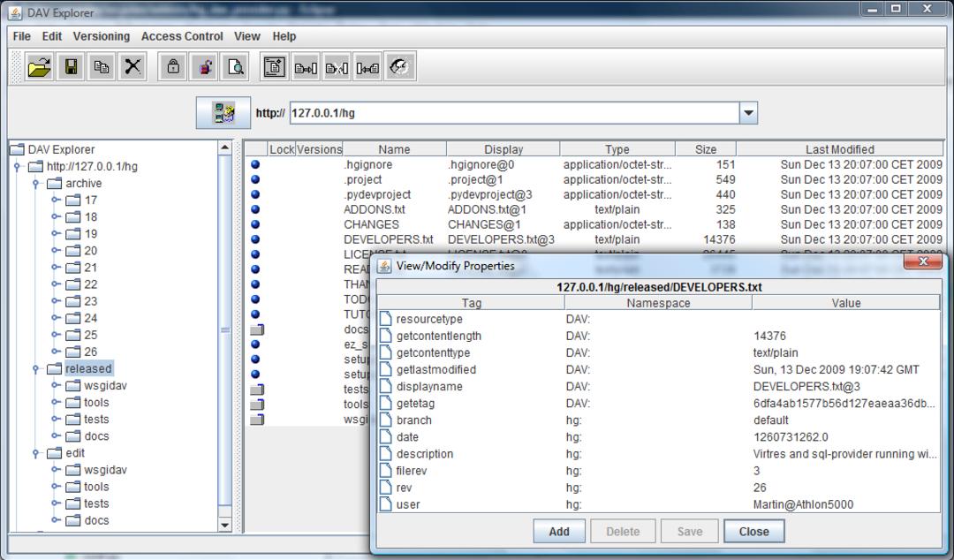Click the copy documents toolbar icon
The width and height of the screenshot is (954, 560).
point(102,66)
